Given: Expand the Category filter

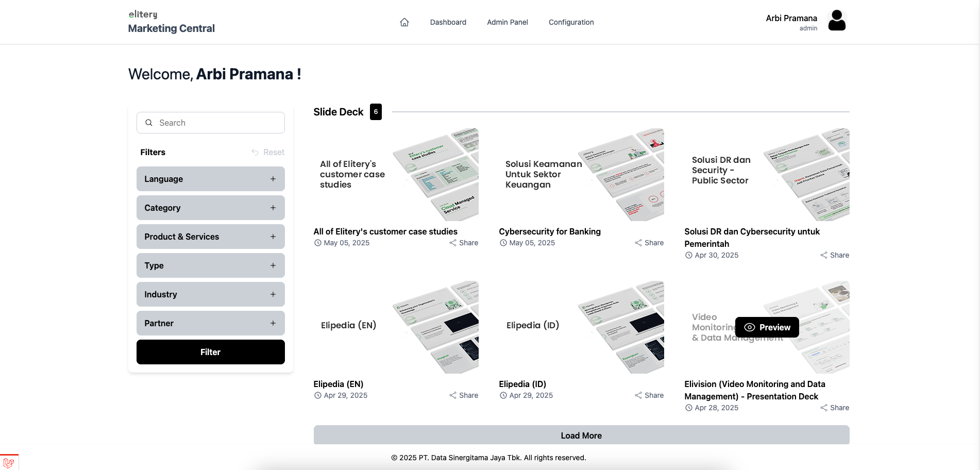Looking at the screenshot, I should point(211,208).
